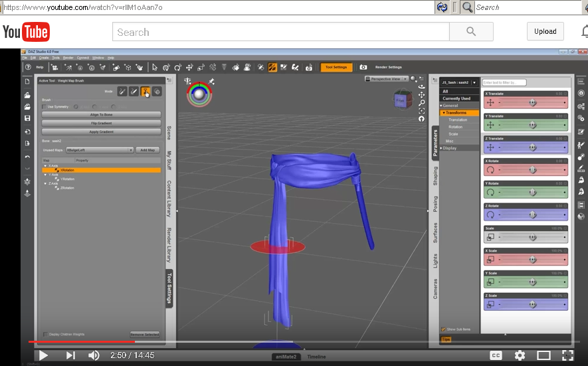Check Display Children Weights option
Screen dimensions: 588x366
click(45, 334)
